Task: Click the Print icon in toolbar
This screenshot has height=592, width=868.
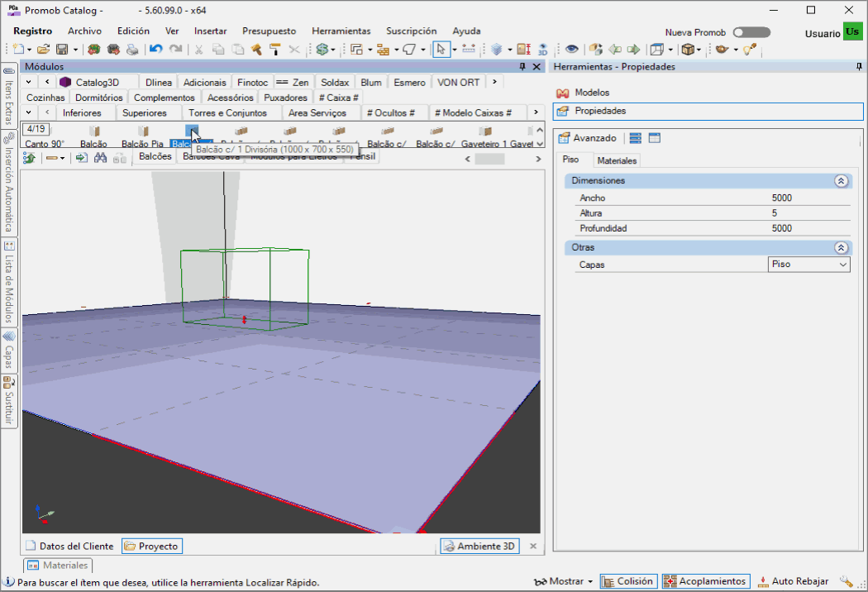Action: tap(132, 50)
